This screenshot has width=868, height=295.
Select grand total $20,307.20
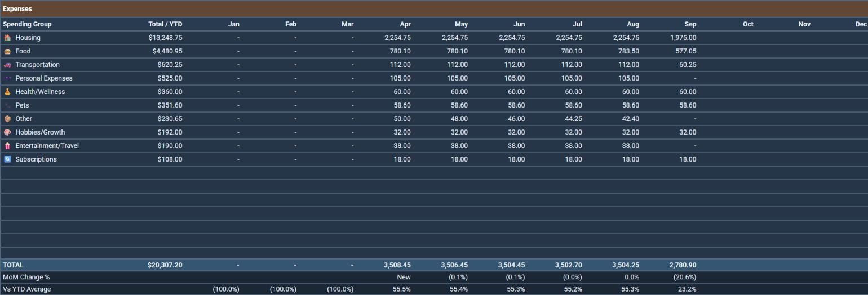pyautogui.click(x=165, y=265)
